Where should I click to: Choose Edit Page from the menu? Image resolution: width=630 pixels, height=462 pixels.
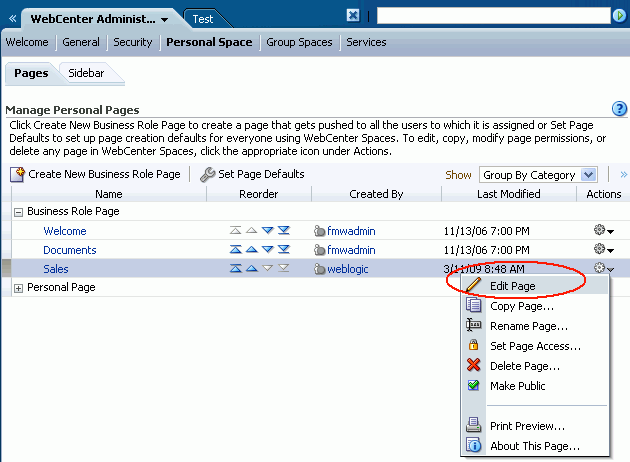click(x=534, y=286)
